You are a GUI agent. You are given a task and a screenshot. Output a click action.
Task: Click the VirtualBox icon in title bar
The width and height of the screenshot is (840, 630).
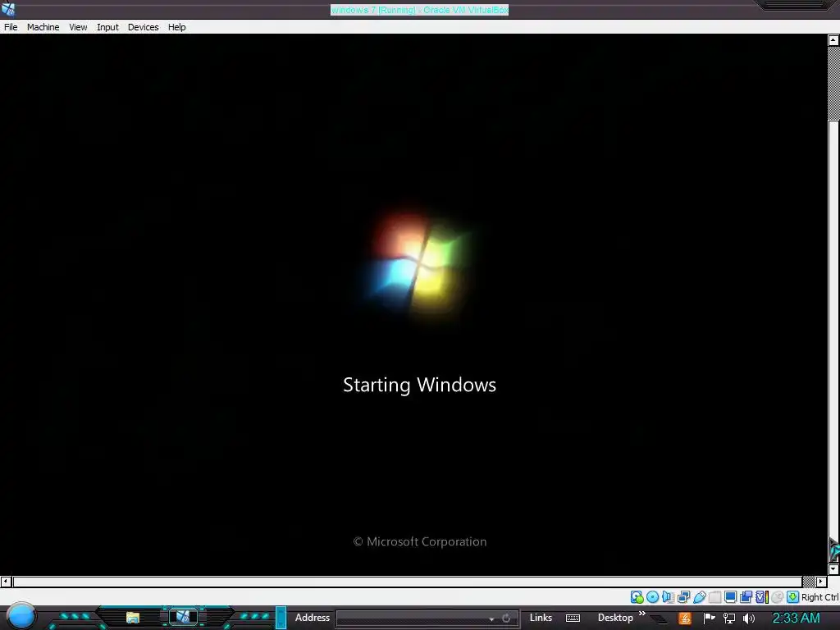pos(8,8)
